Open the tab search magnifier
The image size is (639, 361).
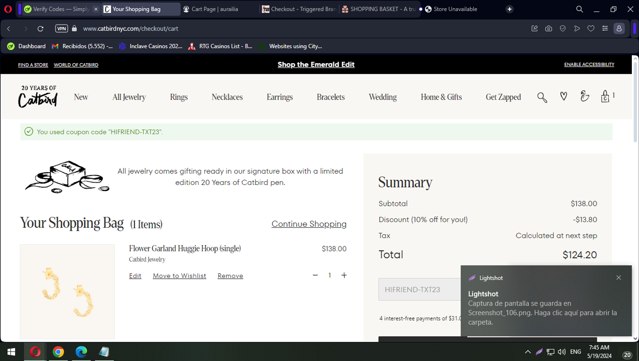tap(579, 9)
